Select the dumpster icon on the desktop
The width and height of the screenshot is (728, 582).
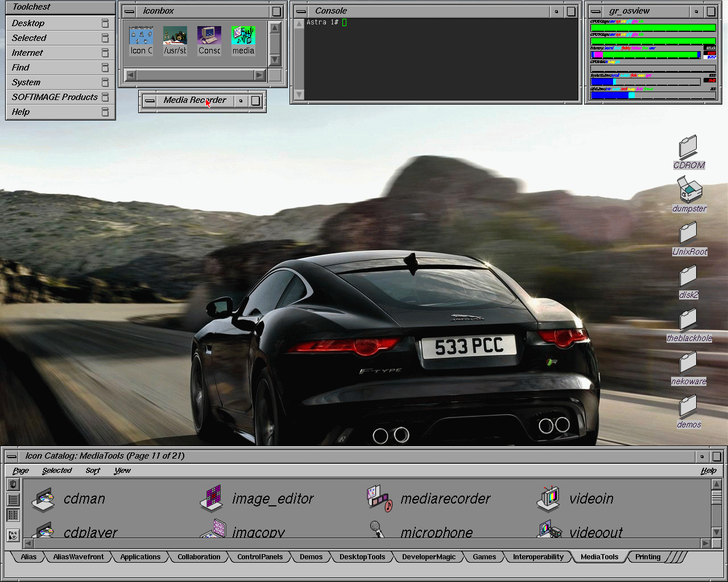point(689,190)
